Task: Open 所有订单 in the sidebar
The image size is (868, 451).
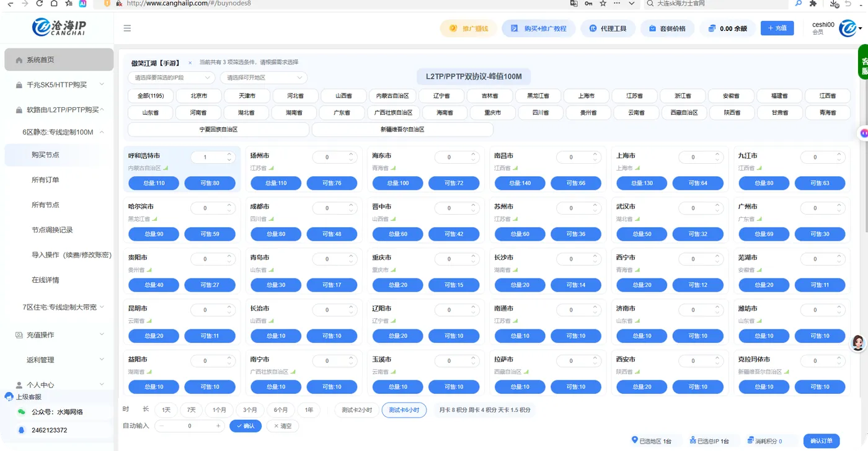Action: click(x=45, y=180)
